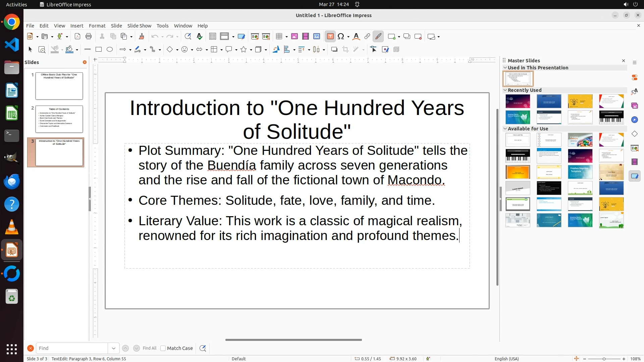644x362 pixels.
Task: Click the zoom slider in status bar
Action: pyautogui.click(x=604, y=359)
